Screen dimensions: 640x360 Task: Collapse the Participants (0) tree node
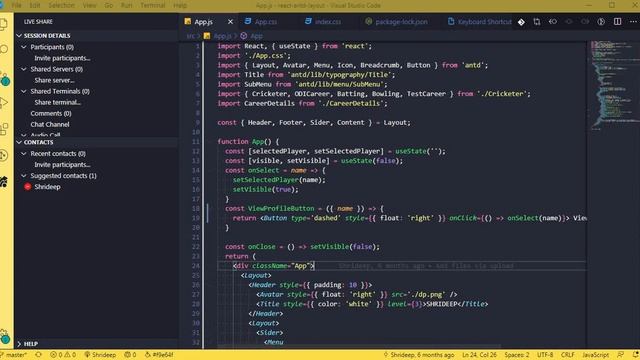pos(24,47)
